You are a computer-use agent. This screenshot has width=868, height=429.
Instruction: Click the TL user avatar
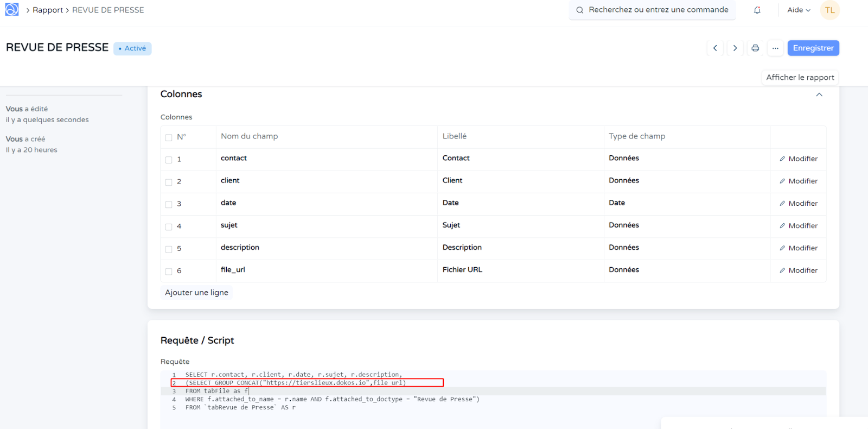pyautogui.click(x=829, y=10)
